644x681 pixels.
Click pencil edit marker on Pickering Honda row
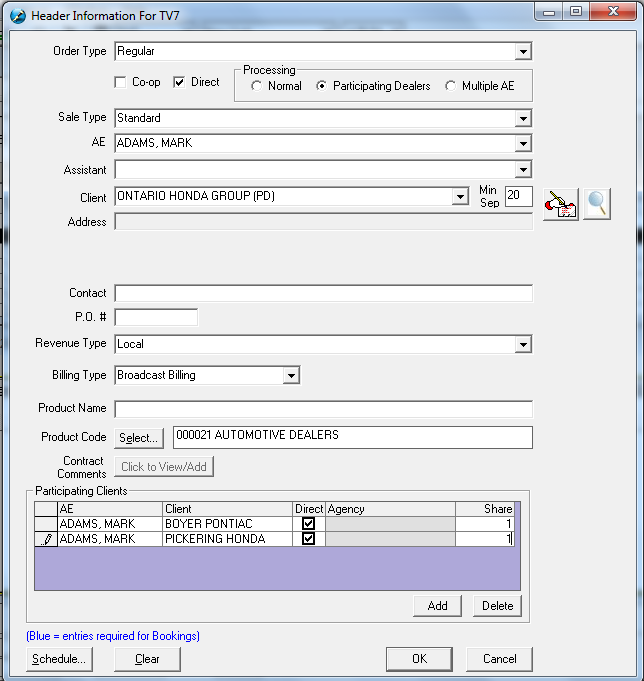tap(46, 539)
